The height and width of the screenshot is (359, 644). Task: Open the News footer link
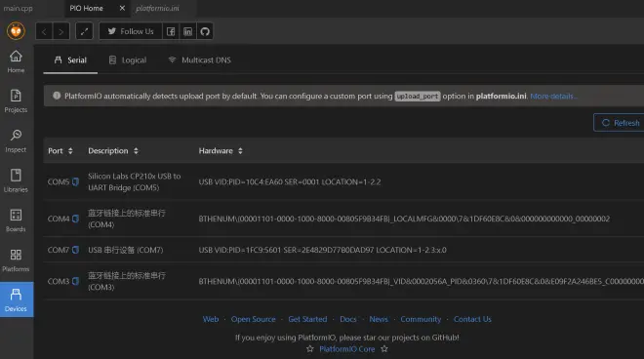(379, 319)
